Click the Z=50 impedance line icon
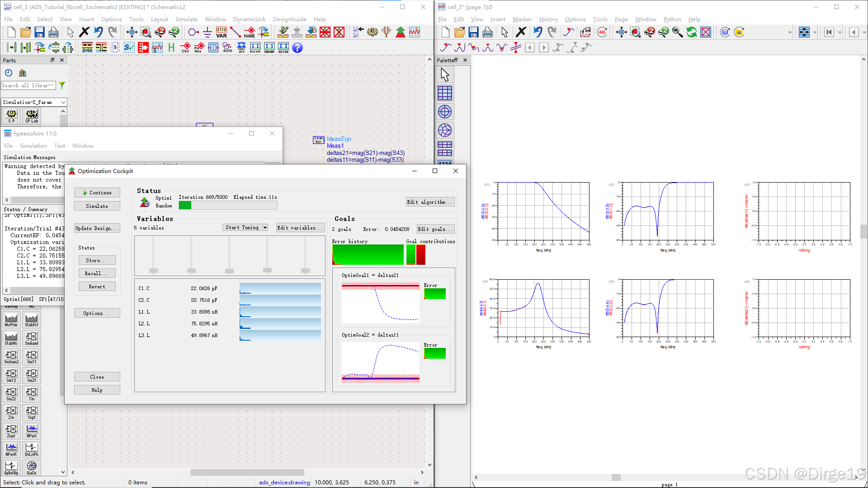 (87, 47)
